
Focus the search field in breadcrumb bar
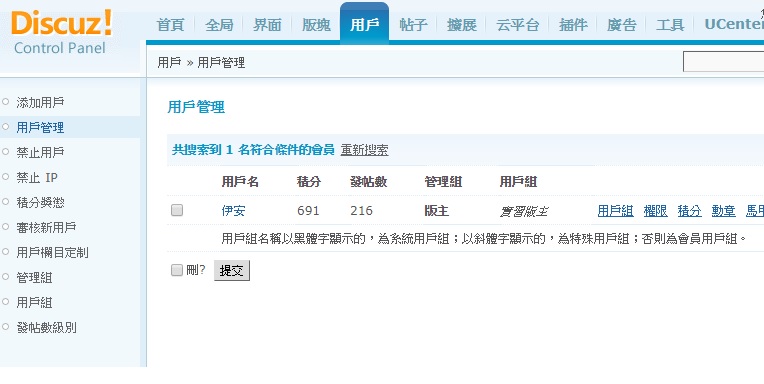click(x=724, y=62)
